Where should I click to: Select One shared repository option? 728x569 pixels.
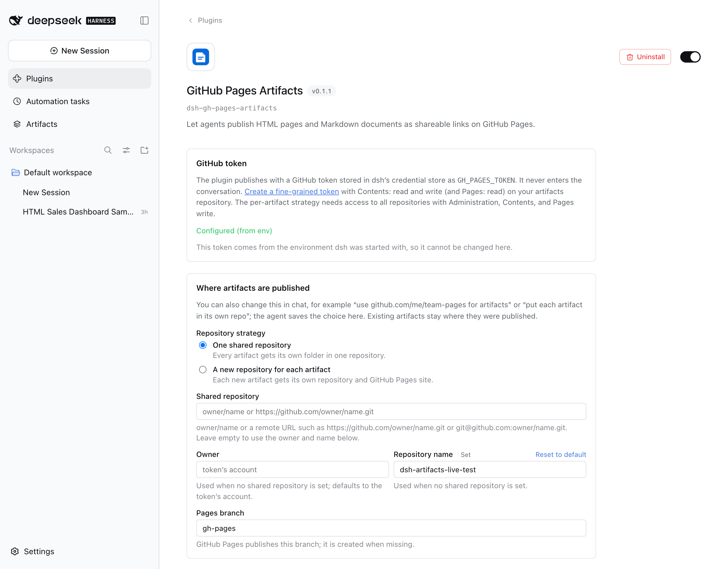pos(203,345)
